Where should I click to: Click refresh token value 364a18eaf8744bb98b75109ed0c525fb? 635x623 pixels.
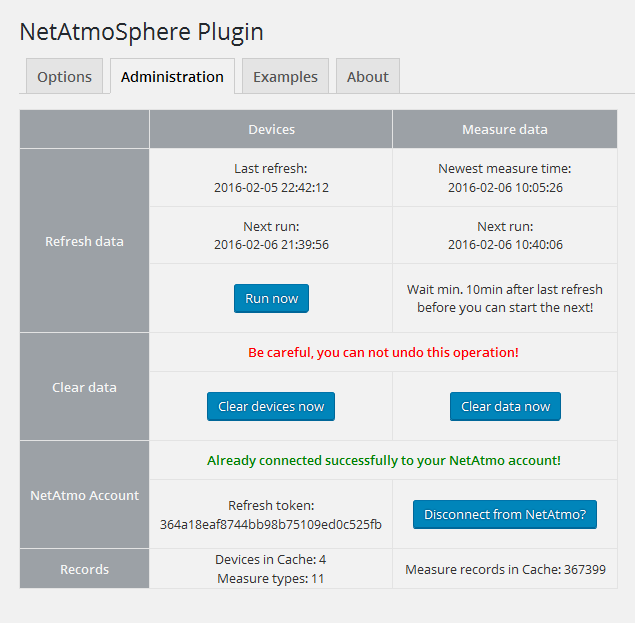tap(271, 525)
